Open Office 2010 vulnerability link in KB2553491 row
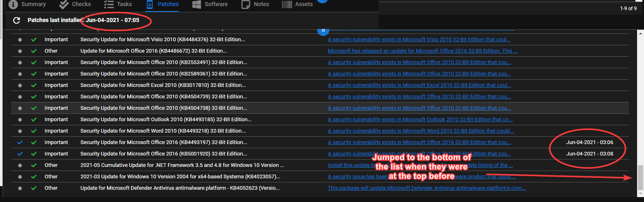 coord(419,62)
